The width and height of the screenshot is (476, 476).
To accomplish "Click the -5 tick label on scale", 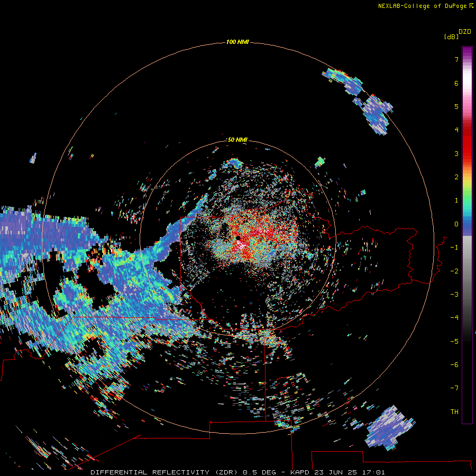I will coord(454,341).
